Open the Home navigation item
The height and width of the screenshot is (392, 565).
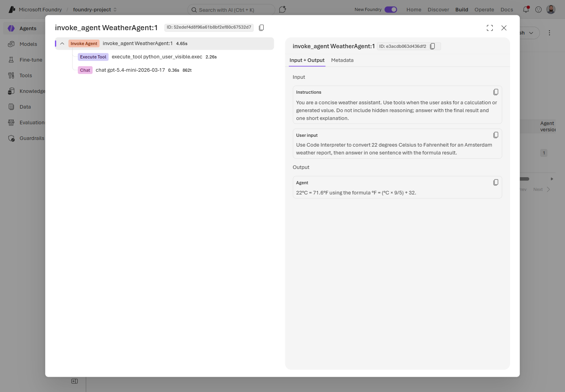click(x=414, y=10)
